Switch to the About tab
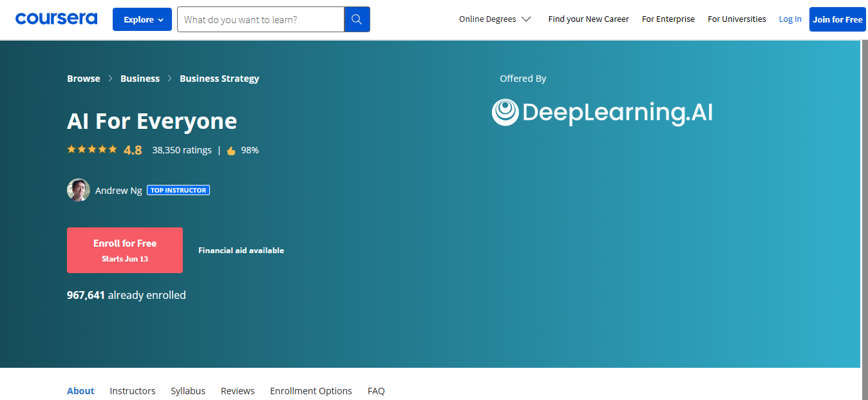This screenshot has width=868, height=400. click(x=80, y=391)
